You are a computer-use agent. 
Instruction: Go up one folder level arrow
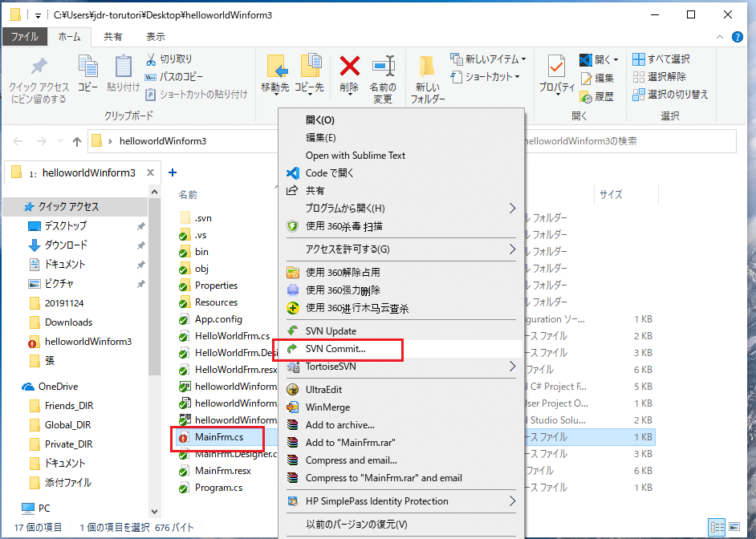pyautogui.click(x=77, y=141)
